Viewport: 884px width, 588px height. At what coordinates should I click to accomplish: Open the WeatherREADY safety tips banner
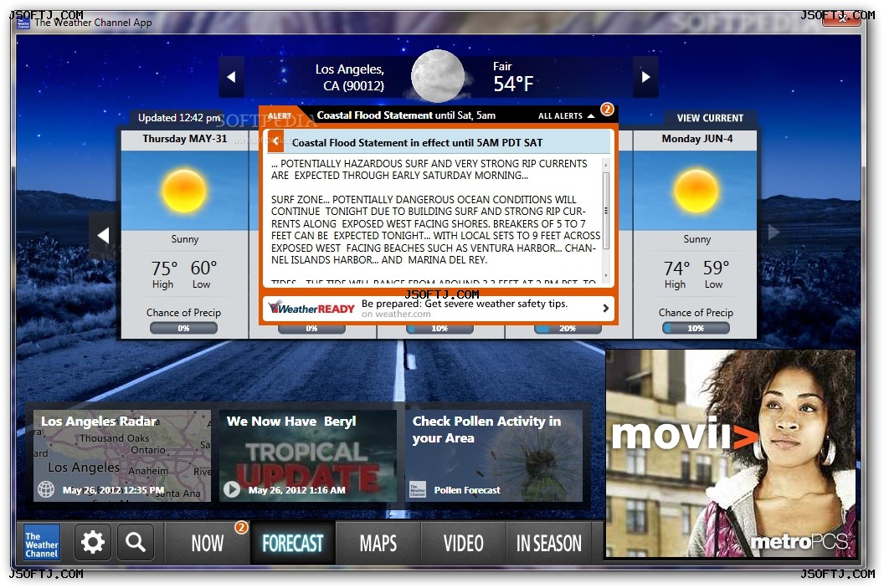438,309
